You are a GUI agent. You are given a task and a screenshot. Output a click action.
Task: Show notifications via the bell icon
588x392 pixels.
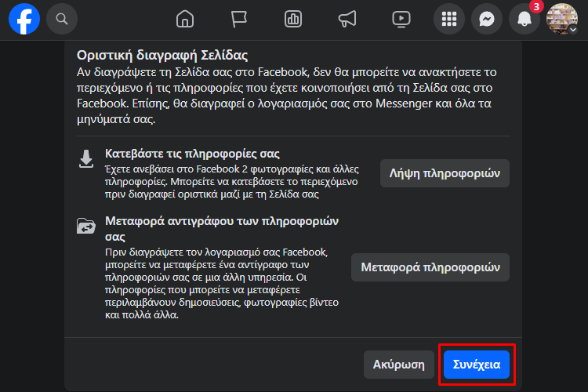[x=524, y=19]
